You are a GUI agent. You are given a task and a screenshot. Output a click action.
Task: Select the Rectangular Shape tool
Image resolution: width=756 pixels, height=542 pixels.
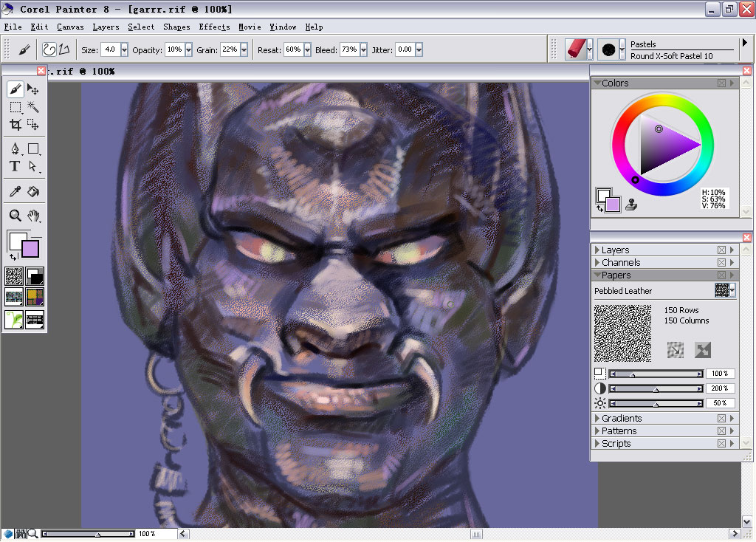[x=32, y=148]
